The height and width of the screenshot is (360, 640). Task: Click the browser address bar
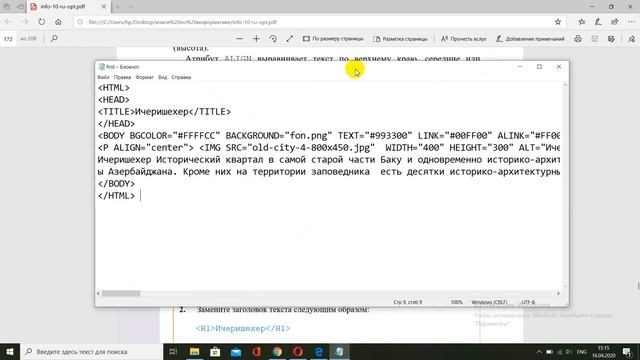314,22
